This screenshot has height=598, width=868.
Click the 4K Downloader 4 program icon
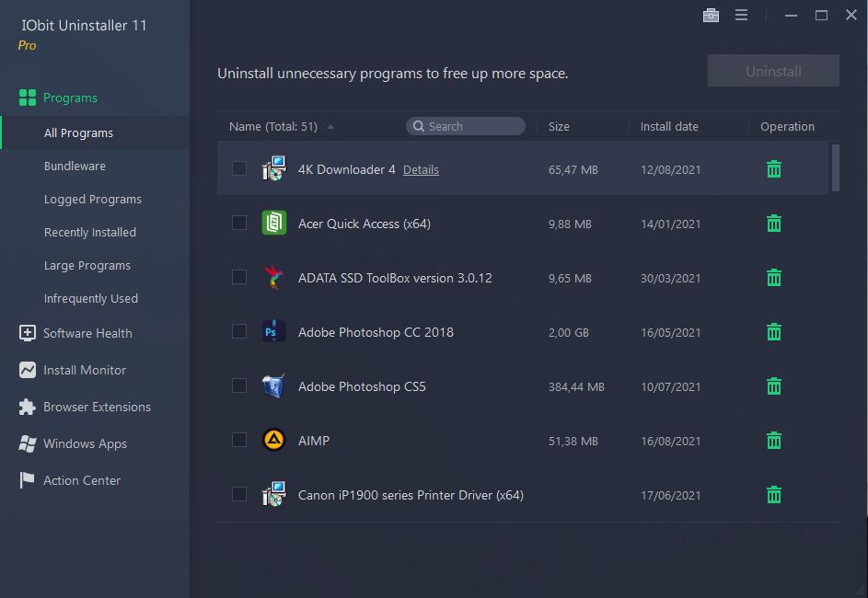274,168
